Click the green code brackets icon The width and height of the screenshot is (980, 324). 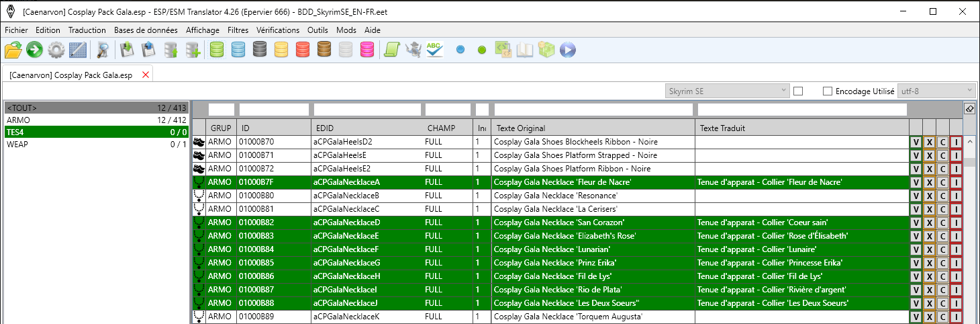(x=503, y=49)
